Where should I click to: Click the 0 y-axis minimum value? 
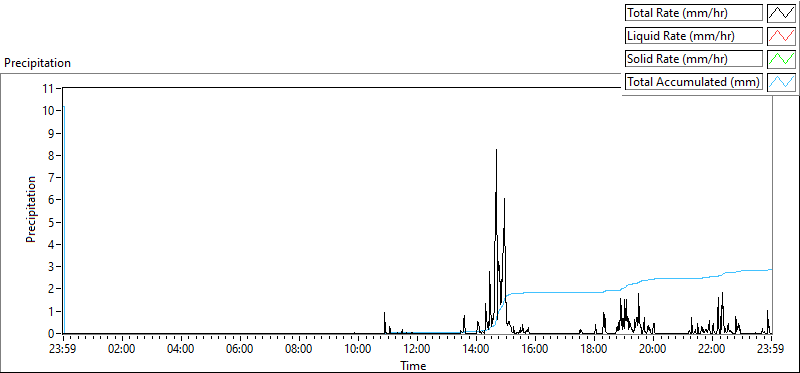click(51, 334)
